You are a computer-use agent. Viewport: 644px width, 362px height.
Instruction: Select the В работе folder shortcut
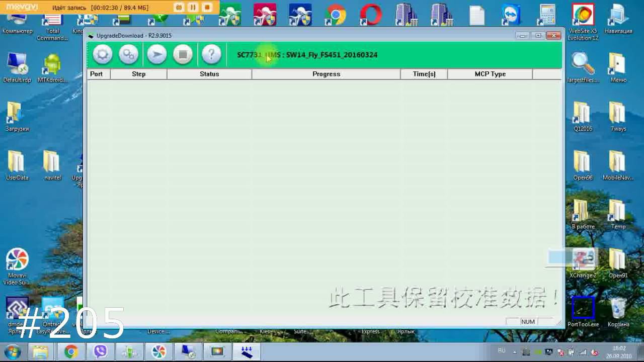click(x=583, y=214)
